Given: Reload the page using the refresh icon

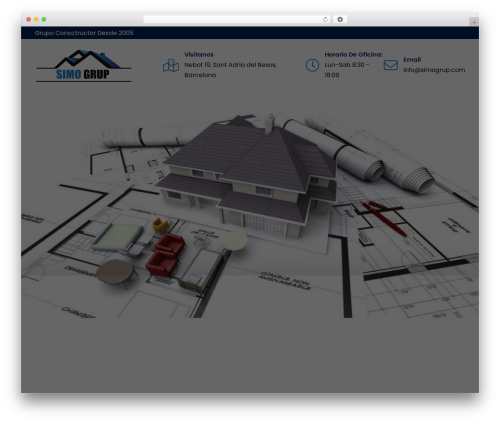Looking at the screenshot, I should click(x=325, y=20).
